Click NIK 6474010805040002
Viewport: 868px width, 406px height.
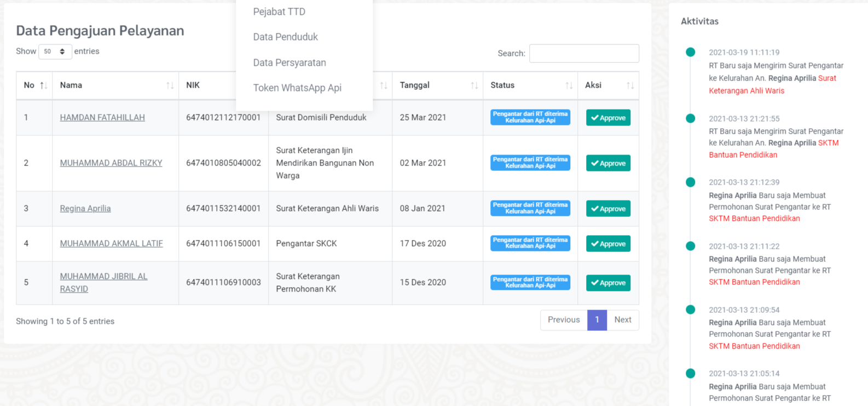[x=223, y=163]
